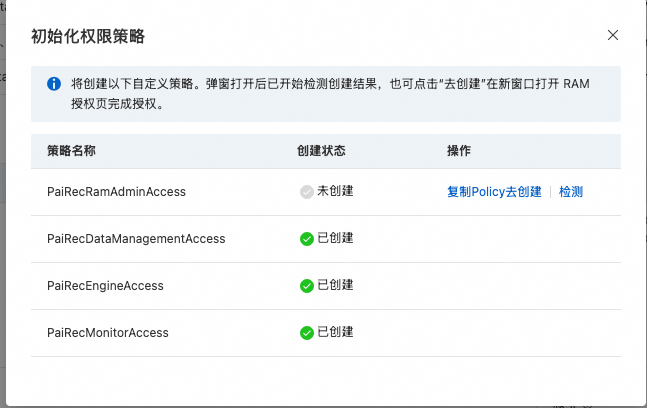647x408 pixels.
Task: Click 已创建 status text for PaiRecDataManagementAccess
Action: coord(335,238)
